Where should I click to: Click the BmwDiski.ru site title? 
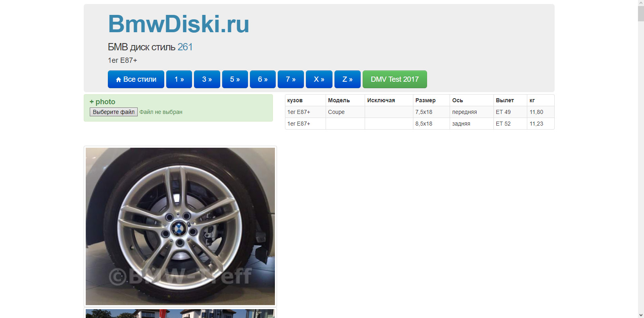pyautogui.click(x=178, y=24)
